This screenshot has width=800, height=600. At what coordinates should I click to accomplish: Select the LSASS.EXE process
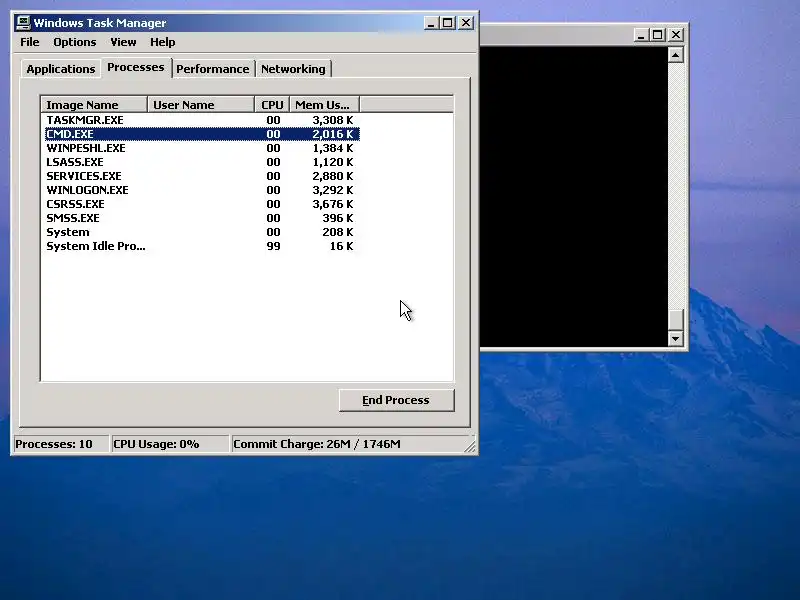tap(202, 162)
